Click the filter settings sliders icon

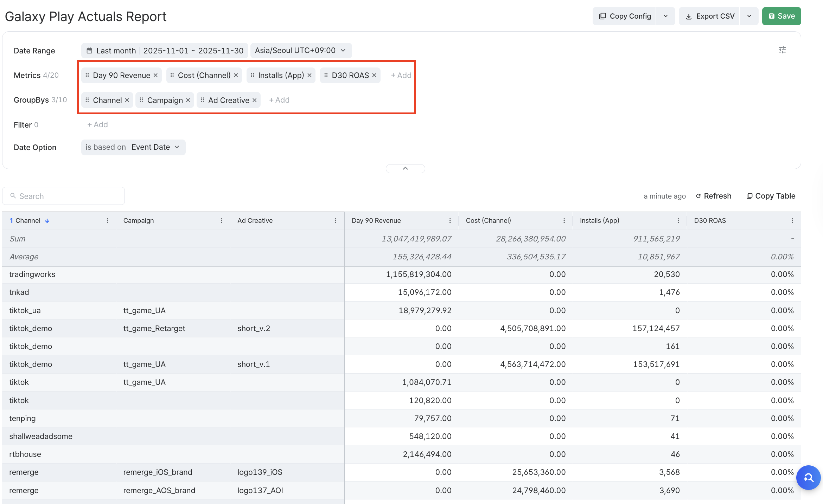click(782, 50)
